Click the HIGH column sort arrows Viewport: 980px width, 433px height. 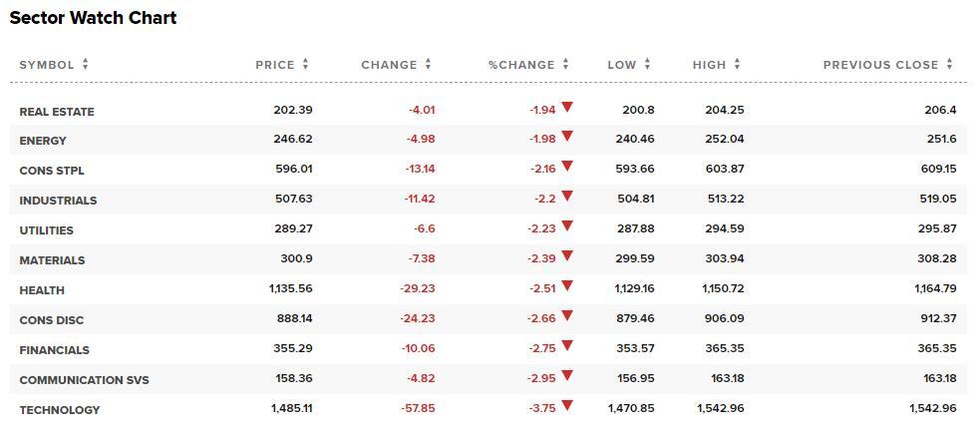pos(737,65)
